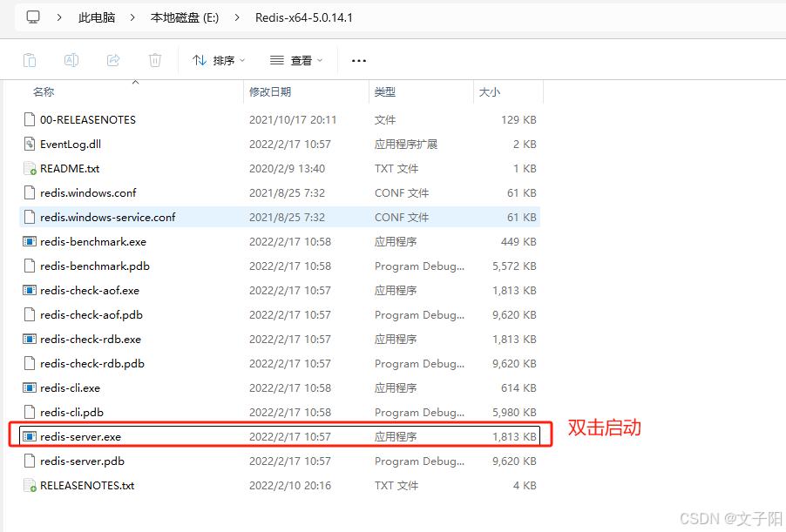The image size is (786, 532).
Task: Select 00-RELEASENOTES file icon
Action: tap(30, 119)
